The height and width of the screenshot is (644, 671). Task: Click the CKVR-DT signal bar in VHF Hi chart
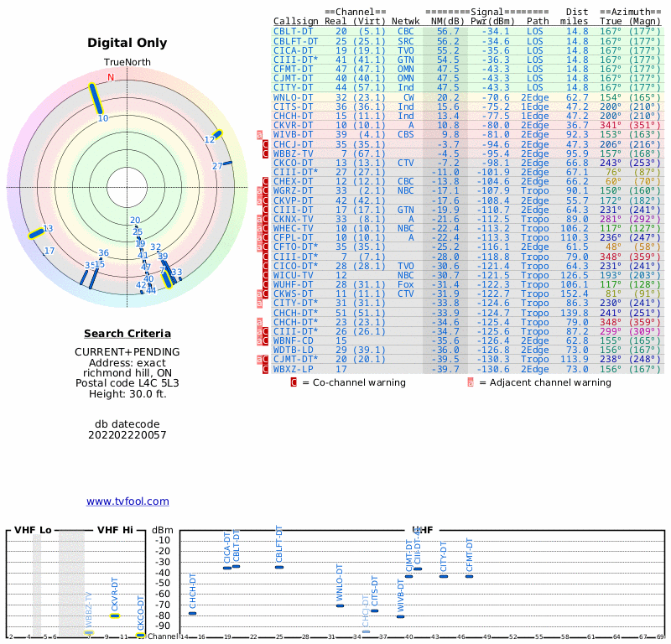(x=115, y=616)
